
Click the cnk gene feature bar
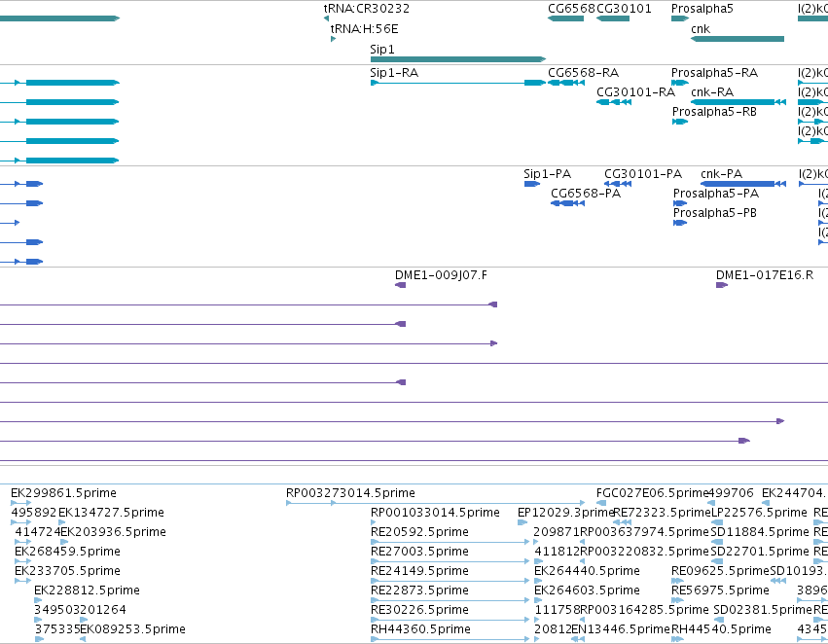click(738, 39)
